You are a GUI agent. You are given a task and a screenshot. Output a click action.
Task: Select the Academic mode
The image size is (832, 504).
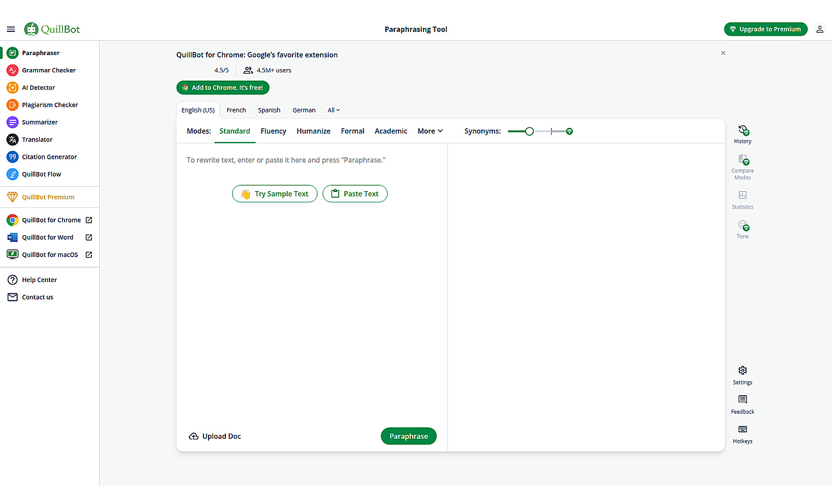pyautogui.click(x=391, y=131)
